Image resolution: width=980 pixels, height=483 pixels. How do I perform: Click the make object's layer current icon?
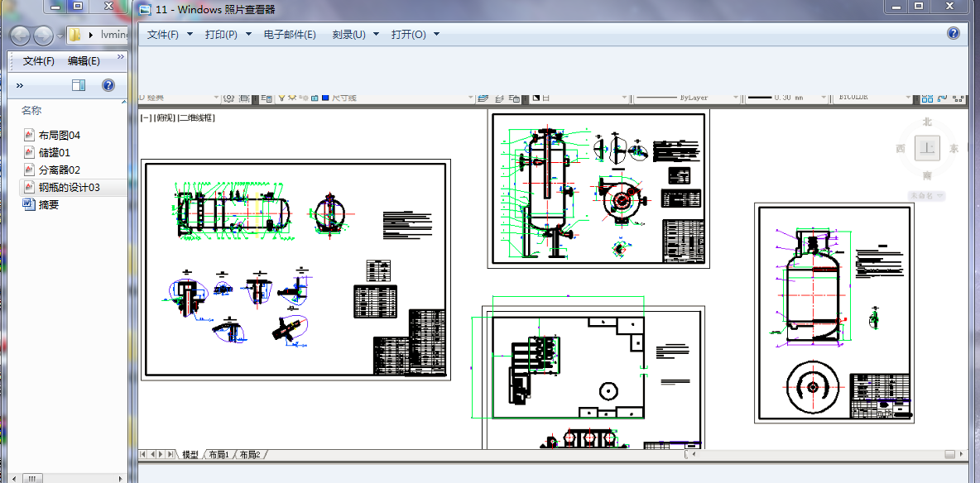tap(483, 98)
